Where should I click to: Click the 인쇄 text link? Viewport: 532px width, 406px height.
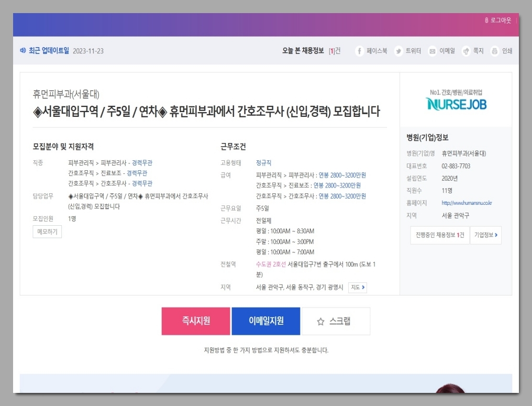(x=507, y=51)
